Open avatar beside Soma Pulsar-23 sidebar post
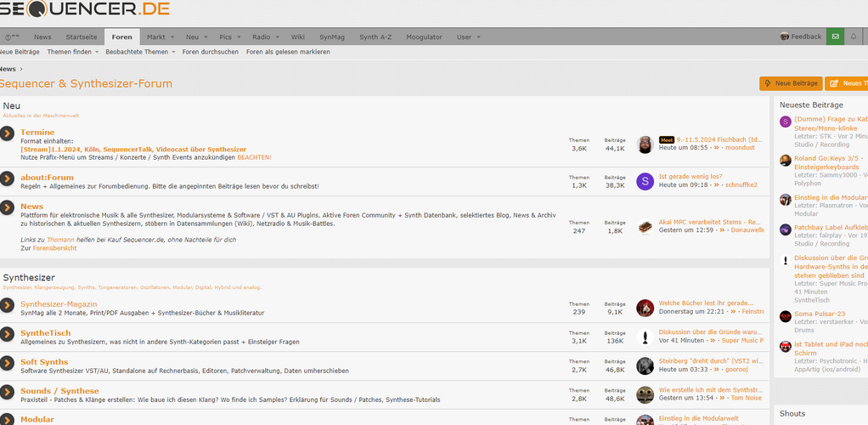The width and height of the screenshot is (868, 425). [x=786, y=316]
